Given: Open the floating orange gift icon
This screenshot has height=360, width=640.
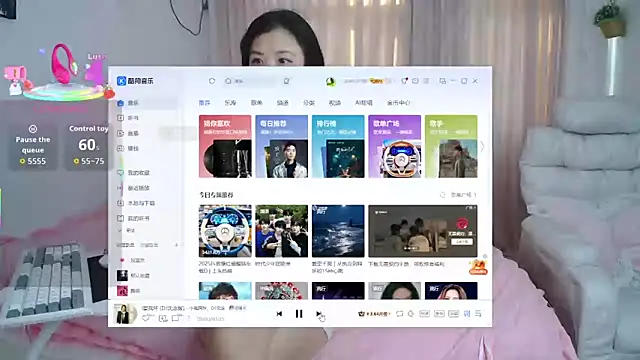Looking at the screenshot, I should 478,267.
